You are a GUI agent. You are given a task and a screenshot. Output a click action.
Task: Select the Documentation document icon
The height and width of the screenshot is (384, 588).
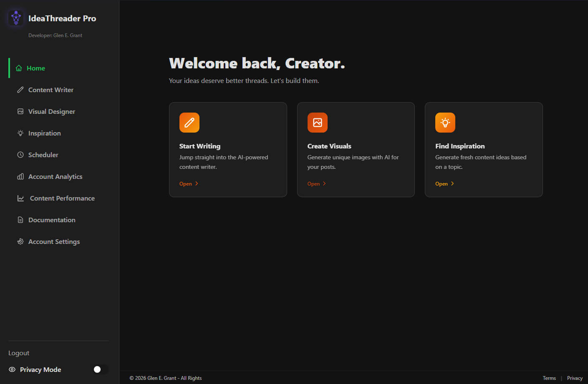coord(20,220)
